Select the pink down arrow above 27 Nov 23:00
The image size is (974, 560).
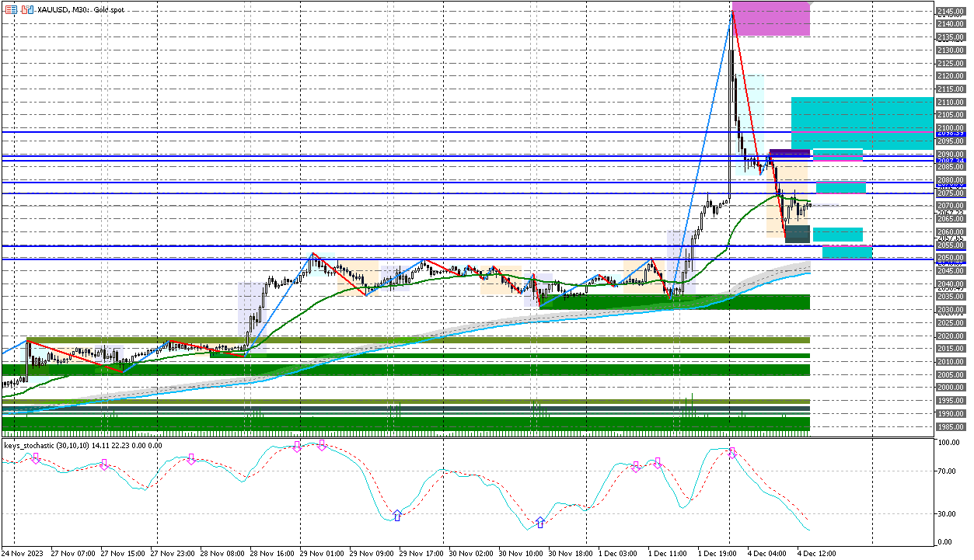click(x=191, y=459)
